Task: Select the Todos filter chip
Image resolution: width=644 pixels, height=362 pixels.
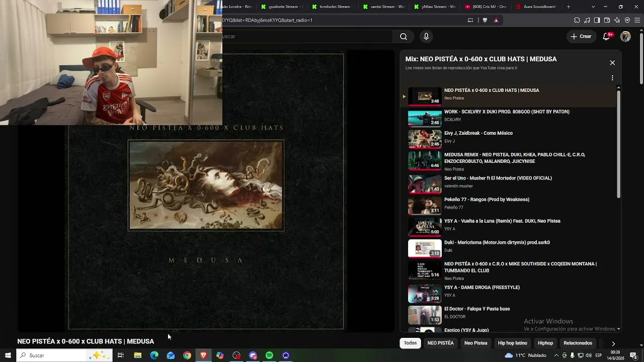Action: pyautogui.click(x=410, y=343)
